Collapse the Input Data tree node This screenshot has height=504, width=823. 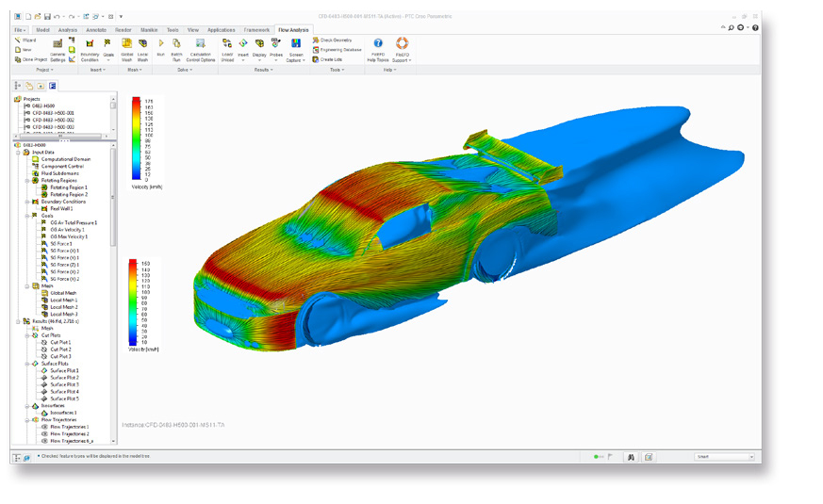pos(18,152)
